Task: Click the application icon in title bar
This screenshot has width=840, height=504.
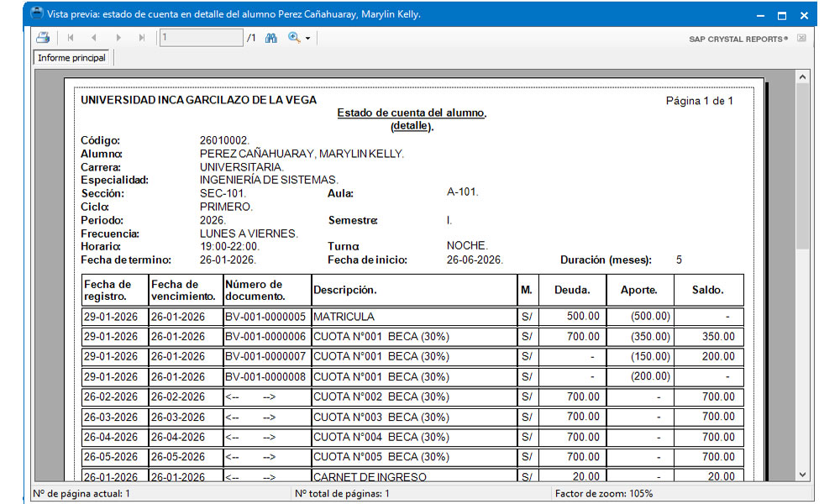Action: [x=37, y=13]
